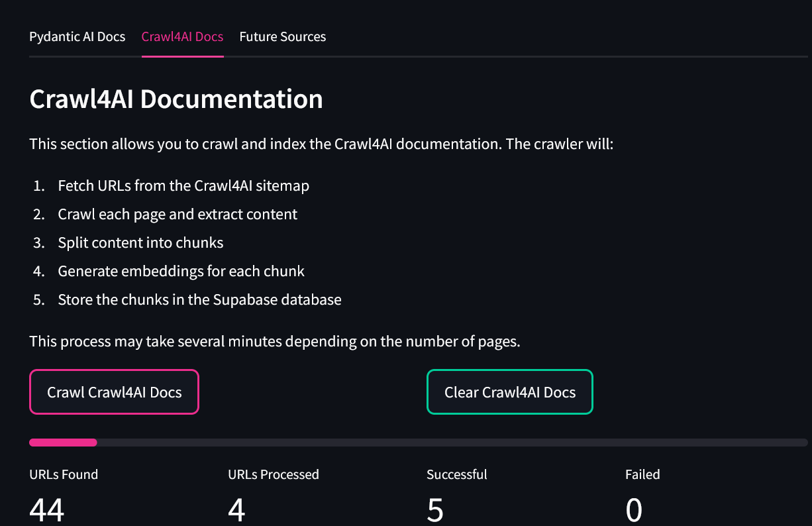
Task: Switch to the Pydantic AI Docs tab
Action: click(x=77, y=36)
